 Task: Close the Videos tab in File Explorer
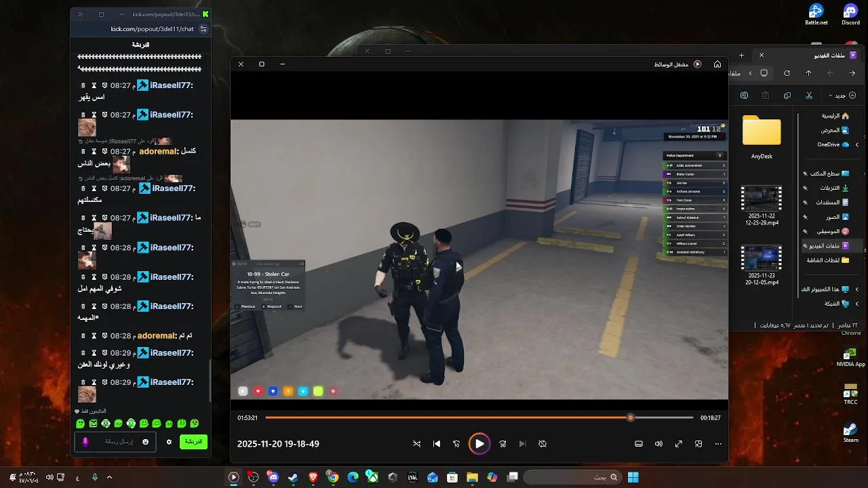point(761,55)
